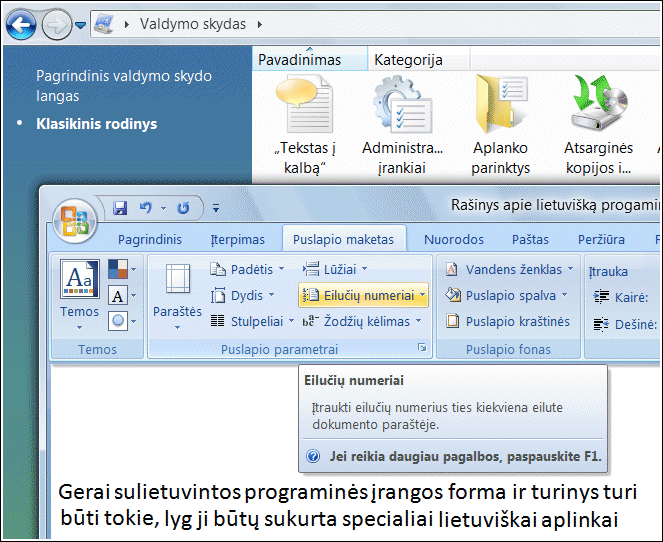Viewport: 663px width, 542px height.
Task: Open 'Dydis' page size dropdown
Action: [x=243, y=295]
